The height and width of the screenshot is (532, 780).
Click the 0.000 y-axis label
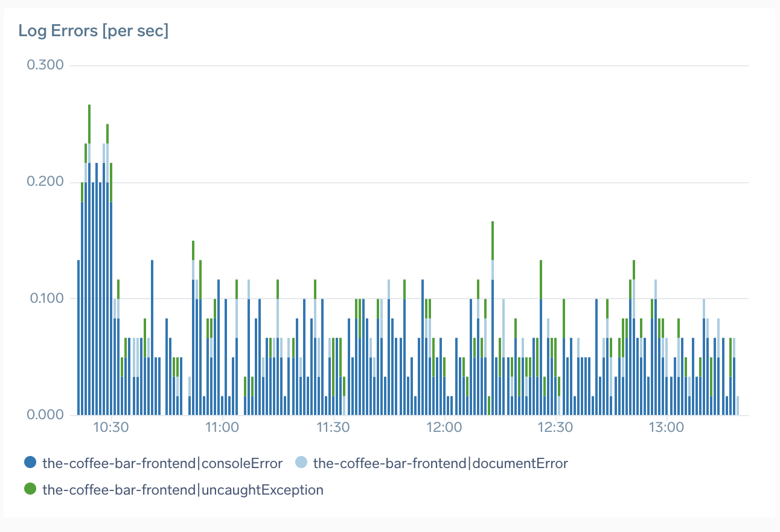pyautogui.click(x=46, y=415)
